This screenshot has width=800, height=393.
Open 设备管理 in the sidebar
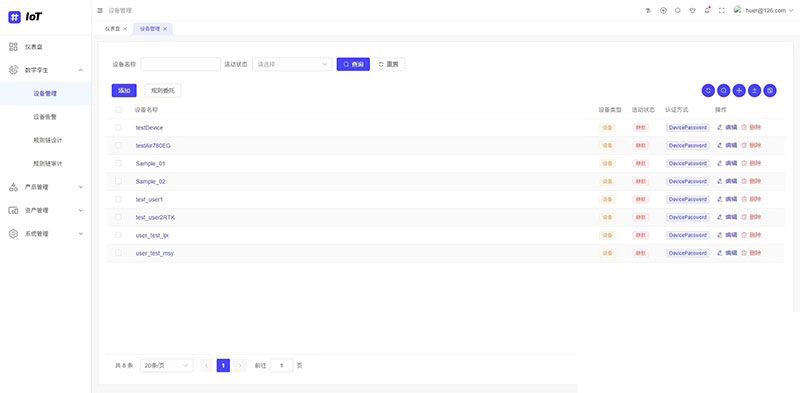pyautogui.click(x=46, y=93)
